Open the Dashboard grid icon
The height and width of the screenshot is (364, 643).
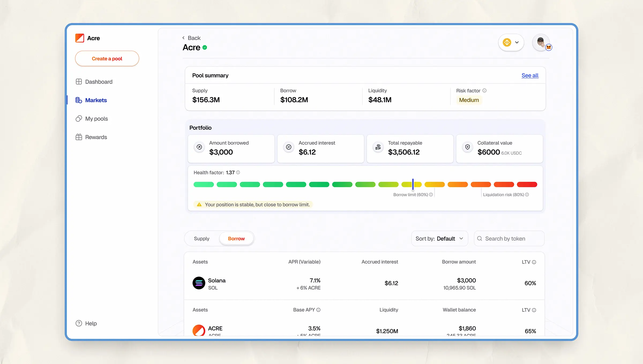[x=79, y=82]
